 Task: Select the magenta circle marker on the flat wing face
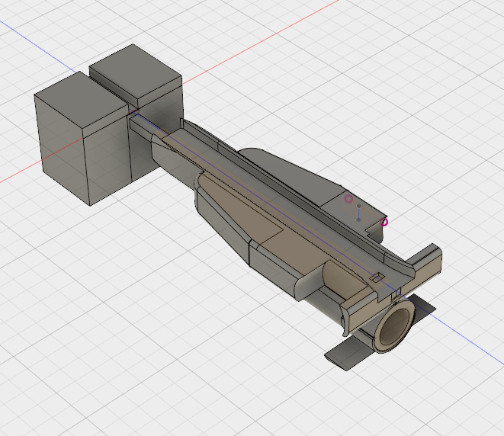click(x=348, y=199)
